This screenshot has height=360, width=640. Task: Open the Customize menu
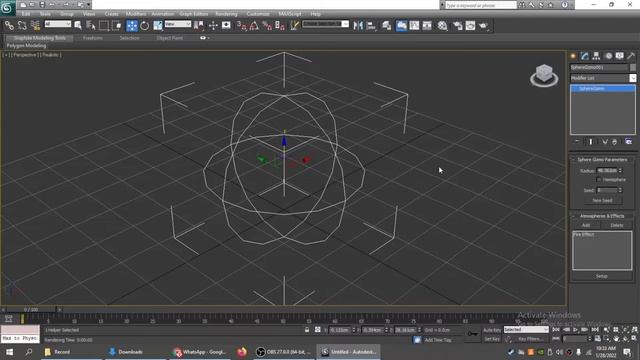[258, 14]
